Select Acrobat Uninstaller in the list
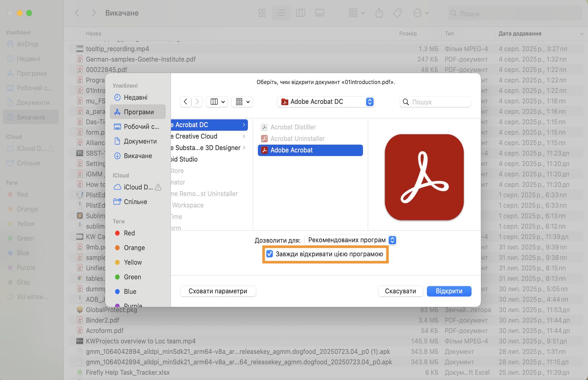 310,139
